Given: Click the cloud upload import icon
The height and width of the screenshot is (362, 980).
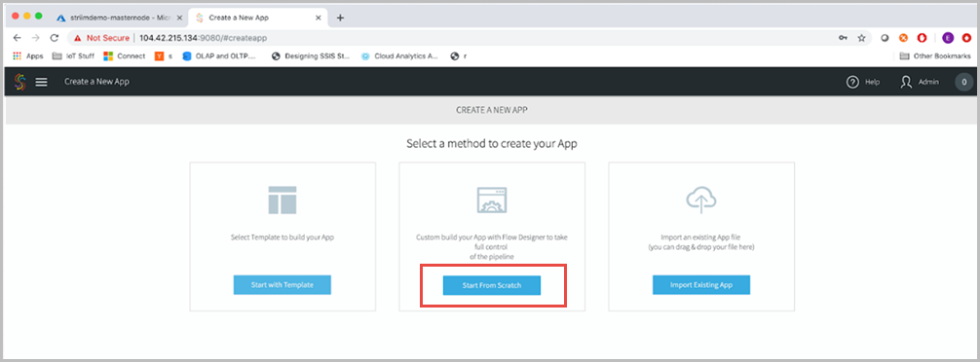Looking at the screenshot, I should coord(701,199).
